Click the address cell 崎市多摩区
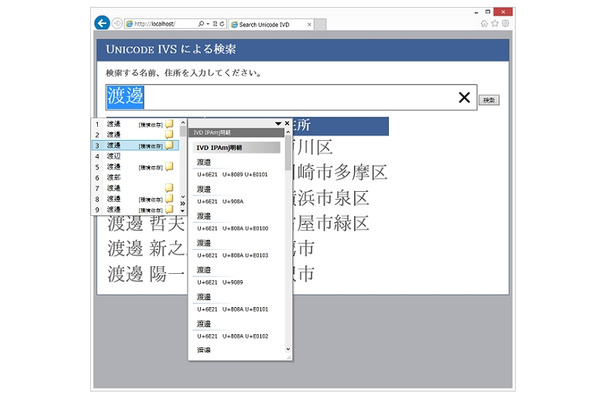This screenshot has width=610, height=400. coord(340,172)
